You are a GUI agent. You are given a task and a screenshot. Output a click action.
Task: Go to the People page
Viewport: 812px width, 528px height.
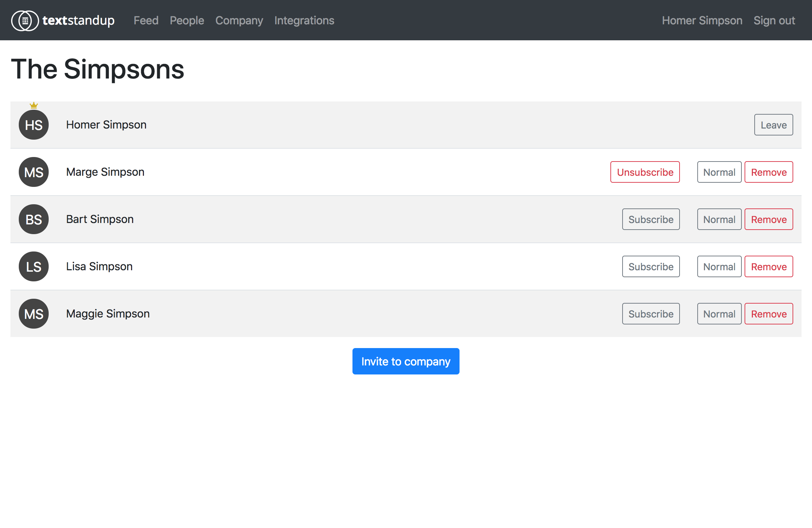pyautogui.click(x=187, y=20)
